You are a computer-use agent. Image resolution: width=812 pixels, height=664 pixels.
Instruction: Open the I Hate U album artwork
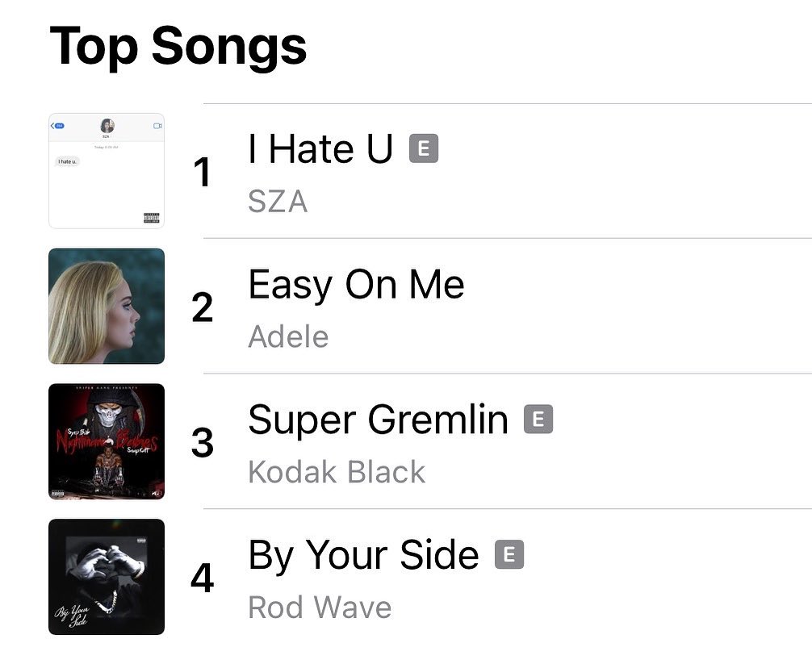pos(107,171)
